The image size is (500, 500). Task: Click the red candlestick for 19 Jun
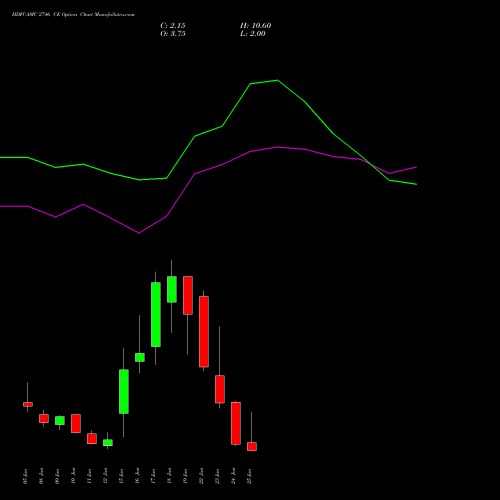188,295
